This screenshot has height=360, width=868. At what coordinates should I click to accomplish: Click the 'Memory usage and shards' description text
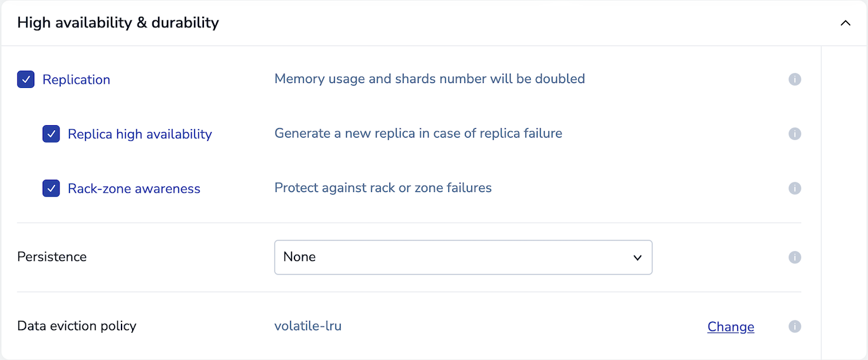pos(430,79)
